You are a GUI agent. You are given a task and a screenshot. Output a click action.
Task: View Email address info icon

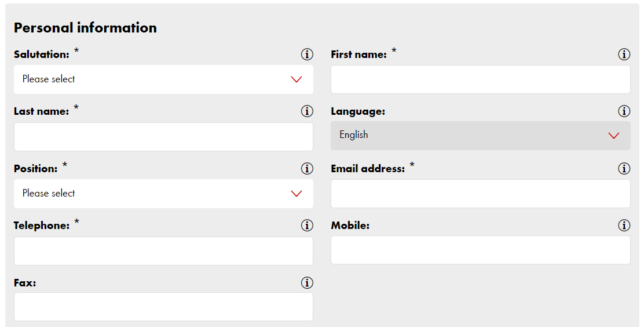point(624,168)
